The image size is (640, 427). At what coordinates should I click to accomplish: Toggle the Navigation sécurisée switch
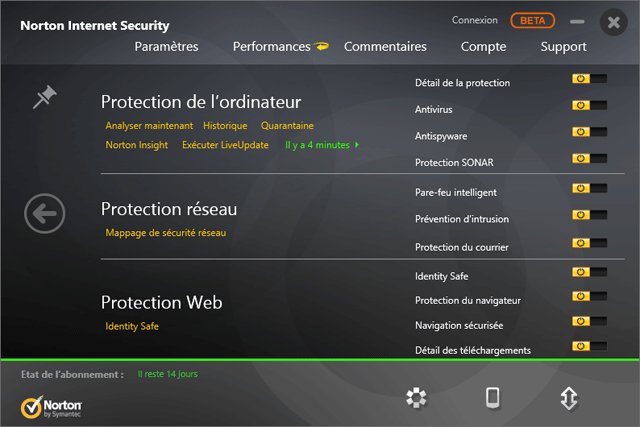[x=589, y=322]
